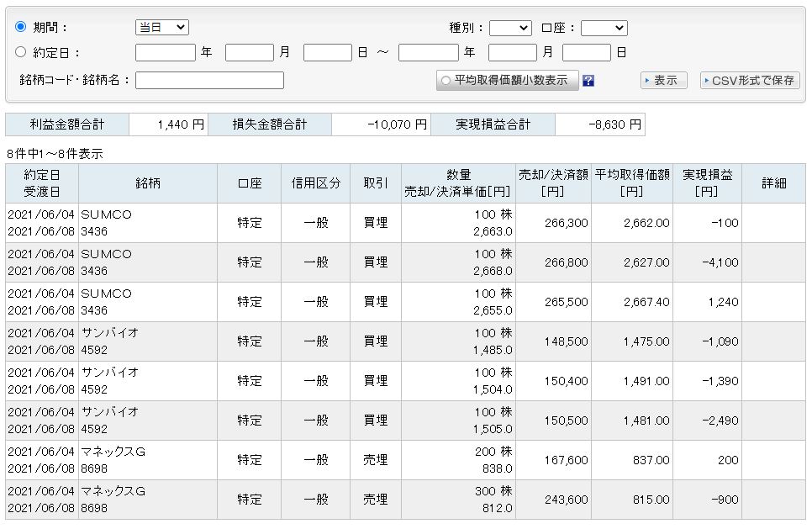Click the realized loss -2,490 cell
The width and height of the screenshot is (812, 529).
click(707, 421)
